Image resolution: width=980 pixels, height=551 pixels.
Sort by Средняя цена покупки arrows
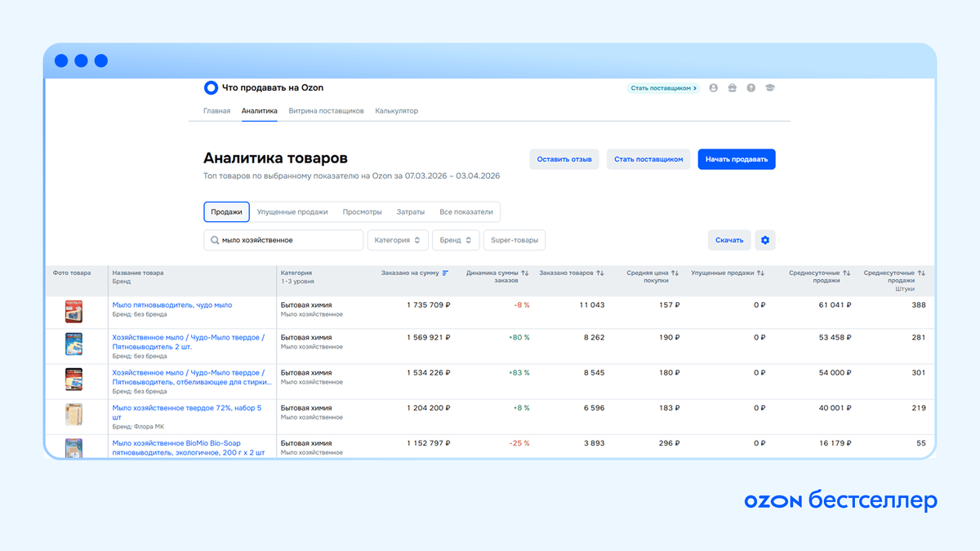675,273
